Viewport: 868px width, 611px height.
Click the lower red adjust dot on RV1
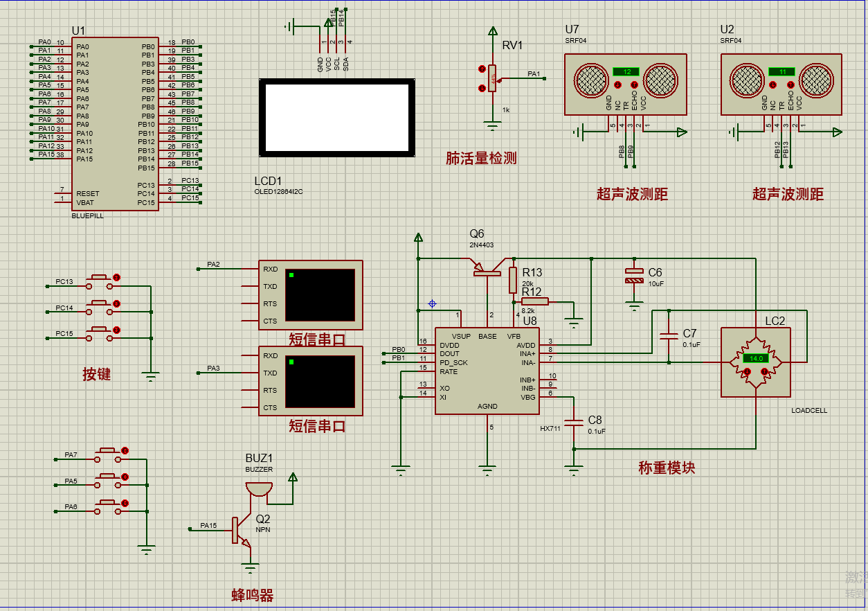(x=482, y=87)
